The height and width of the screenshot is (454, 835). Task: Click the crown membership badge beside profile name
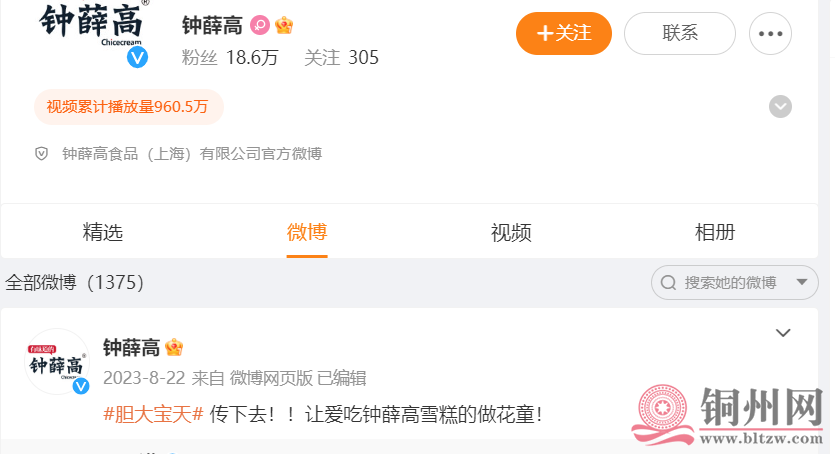coord(284,25)
